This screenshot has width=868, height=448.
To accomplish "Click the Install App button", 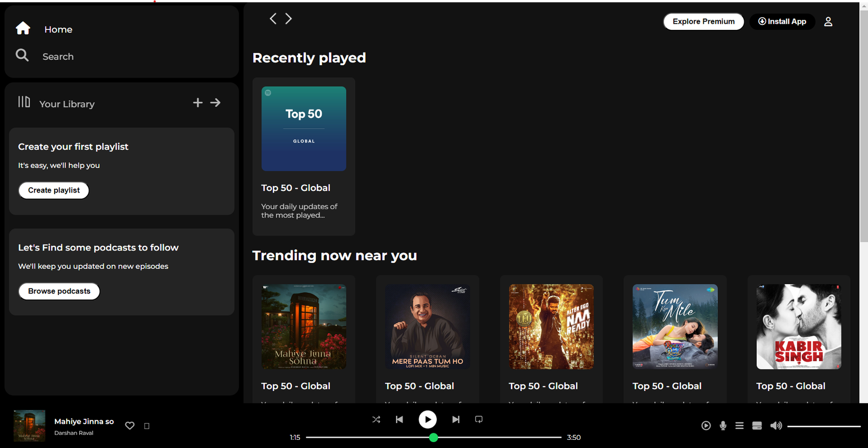I will (x=782, y=22).
